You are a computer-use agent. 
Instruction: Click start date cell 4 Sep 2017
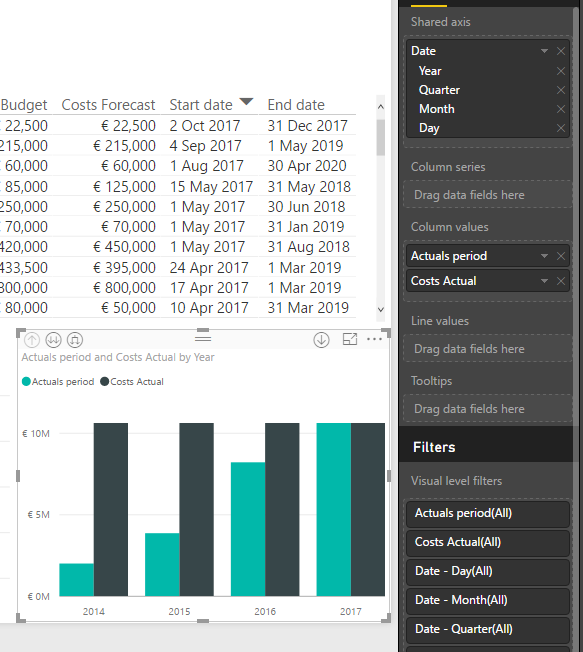pyautogui.click(x=205, y=146)
